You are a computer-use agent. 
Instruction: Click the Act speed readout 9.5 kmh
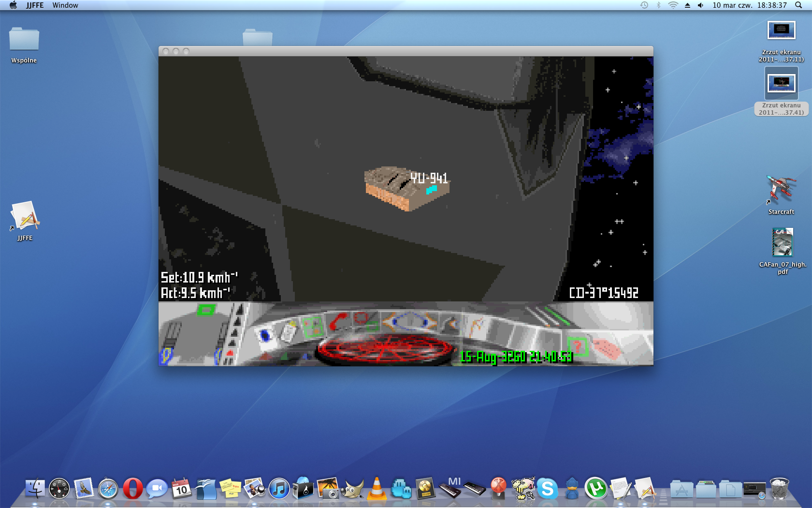pyautogui.click(x=195, y=293)
